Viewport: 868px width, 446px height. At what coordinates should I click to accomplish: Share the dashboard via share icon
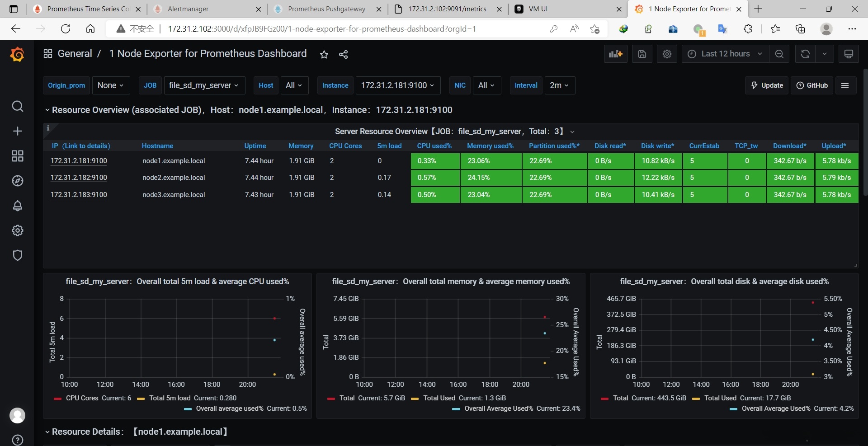pyautogui.click(x=343, y=55)
